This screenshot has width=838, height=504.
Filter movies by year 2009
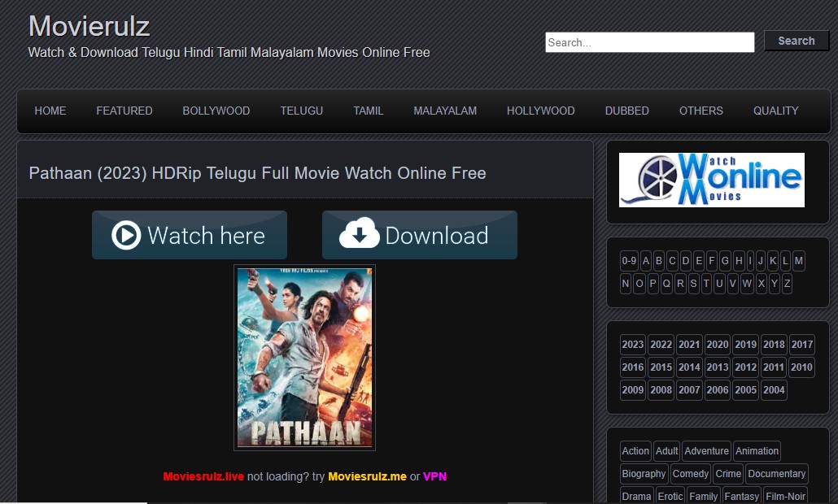point(633,389)
